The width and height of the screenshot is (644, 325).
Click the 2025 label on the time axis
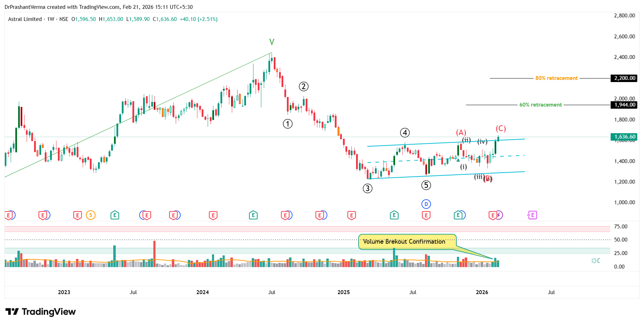[x=344, y=292]
